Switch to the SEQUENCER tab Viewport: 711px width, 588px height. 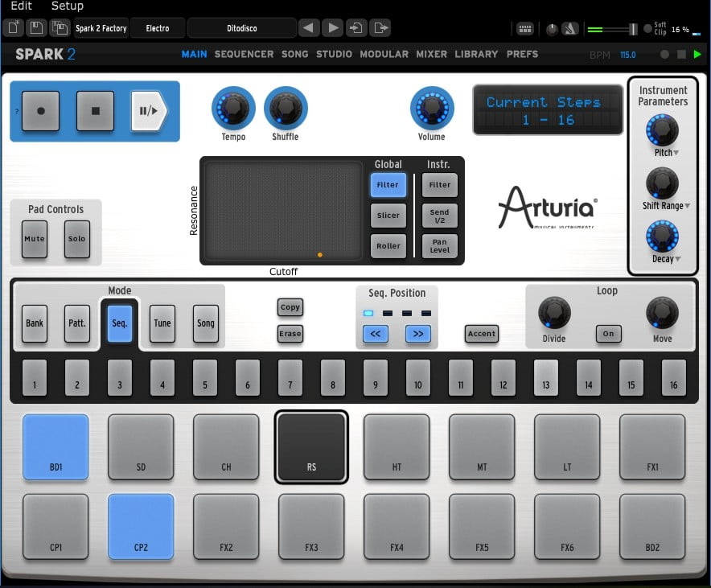coord(244,55)
